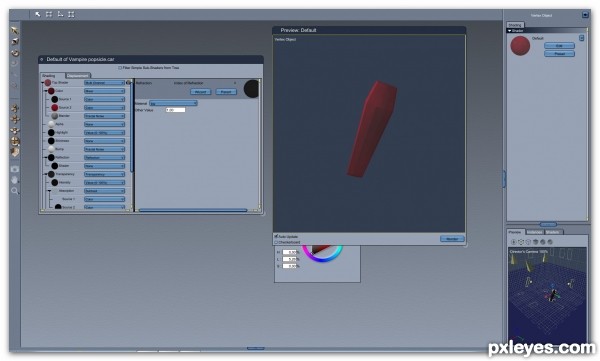Click the fourth box icon in top toolbar
Viewport: 600px width, 361px height.
(x=71, y=14)
